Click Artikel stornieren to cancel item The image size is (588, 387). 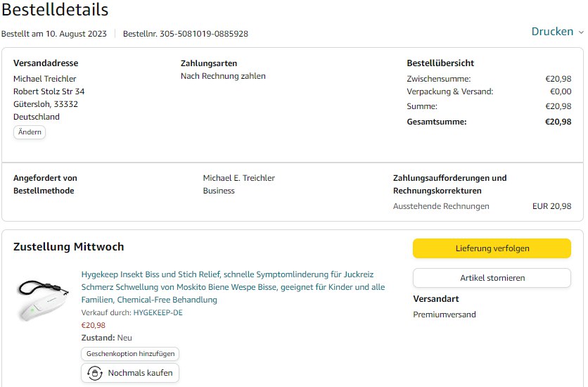(x=492, y=278)
